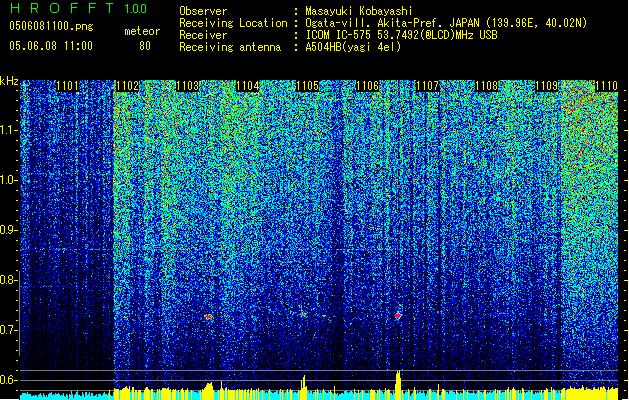
Task: Click the 1.0 frequency axis label
Action: tap(8, 180)
